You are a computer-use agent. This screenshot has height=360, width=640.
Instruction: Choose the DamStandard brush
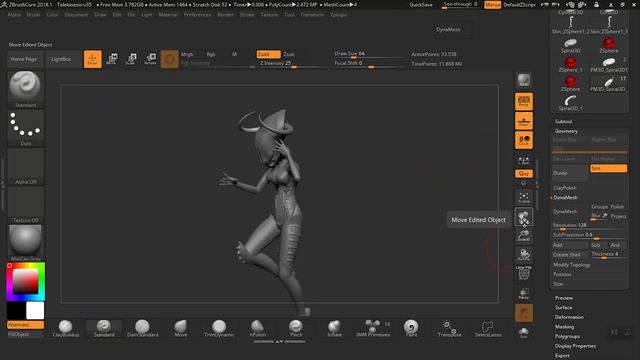pyautogui.click(x=142, y=329)
